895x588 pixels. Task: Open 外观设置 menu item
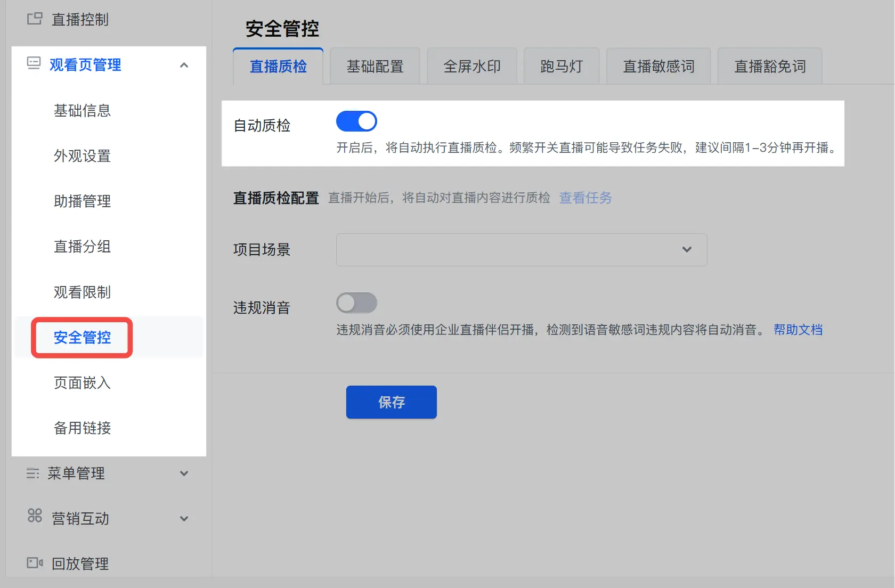(82, 156)
